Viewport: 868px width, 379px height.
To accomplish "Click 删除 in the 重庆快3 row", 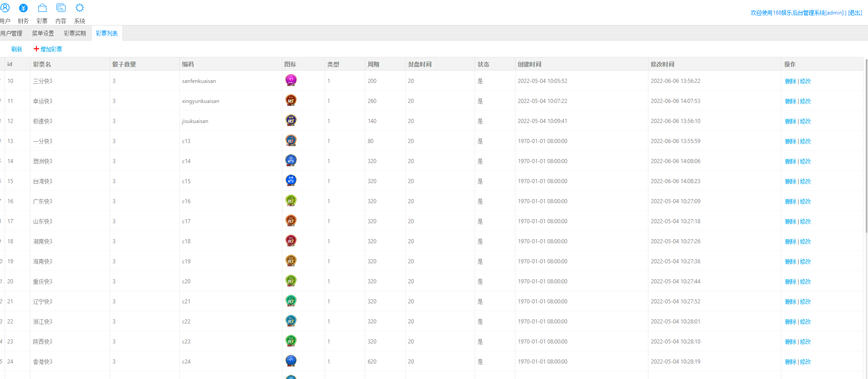I will (x=791, y=282).
